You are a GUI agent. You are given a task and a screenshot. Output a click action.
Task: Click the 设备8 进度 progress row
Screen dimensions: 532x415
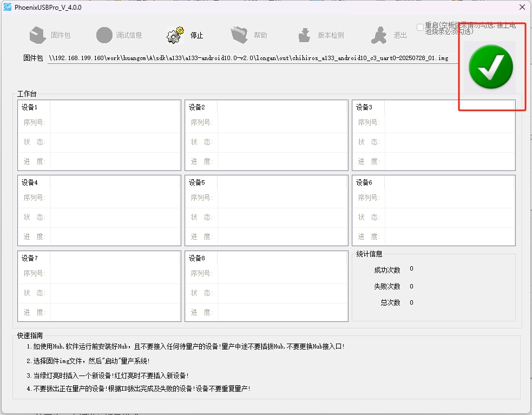pyautogui.click(x=283, y=312)
